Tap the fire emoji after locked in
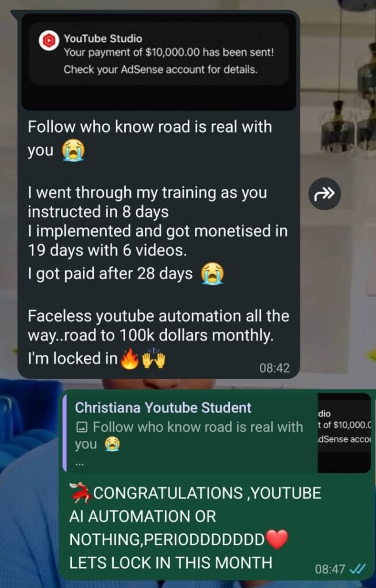 [x=129, y=359]
